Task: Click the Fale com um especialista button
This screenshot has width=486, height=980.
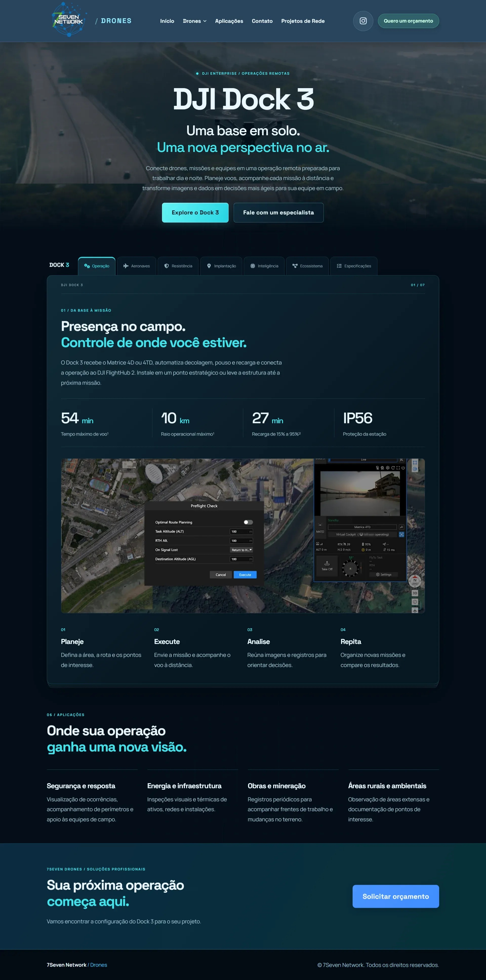Action: pos(278,212)
